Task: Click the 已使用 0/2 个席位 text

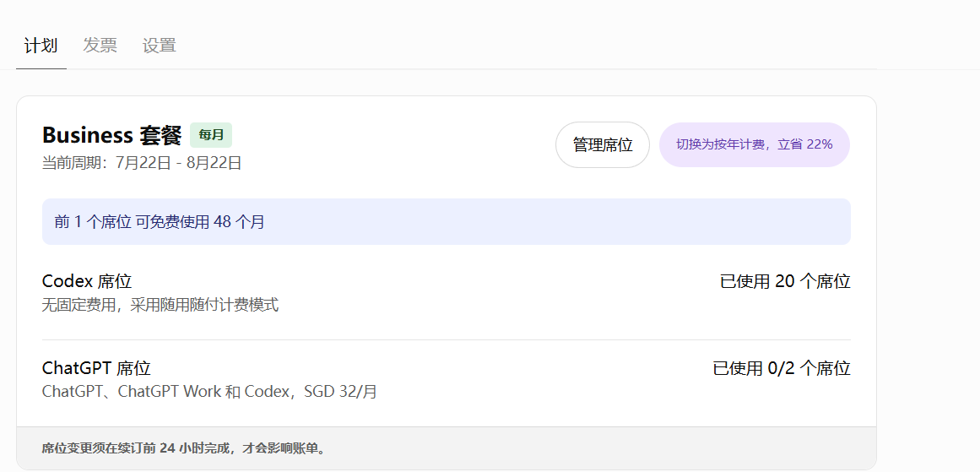Action: point(782,368)
